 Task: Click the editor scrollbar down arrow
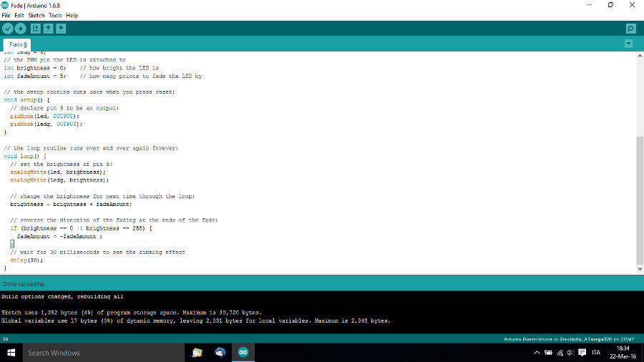640,269
